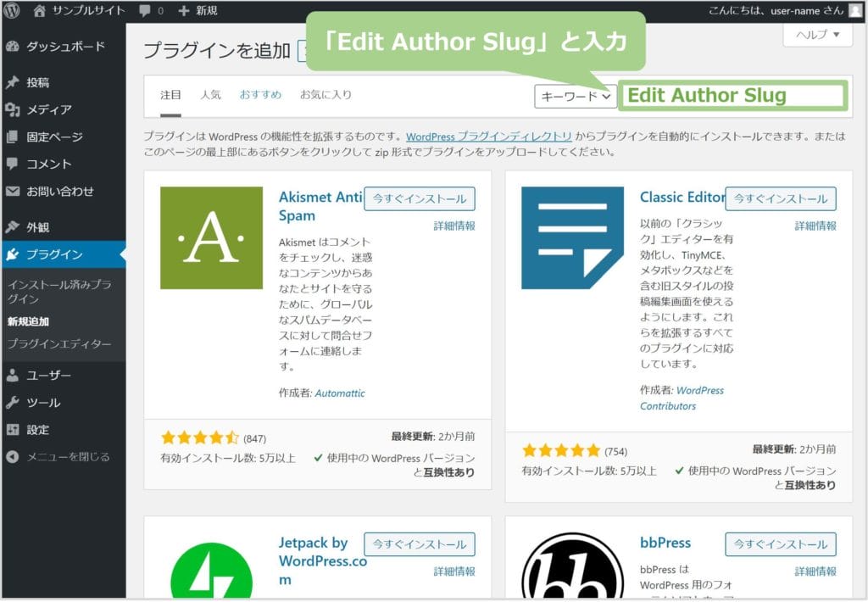Click the Classic Editor plugin logo thumbnail
This screenshot has width=868, height=602.
[x=572, y=237]
